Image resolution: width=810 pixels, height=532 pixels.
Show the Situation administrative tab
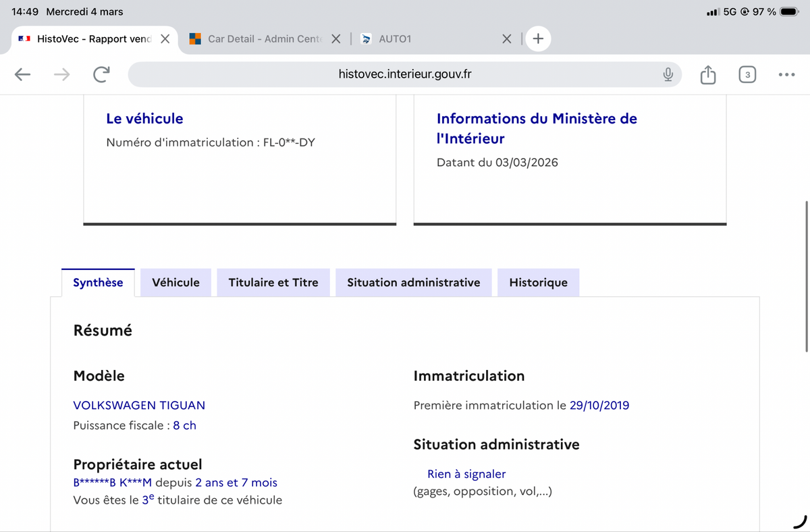pos(413,282)
